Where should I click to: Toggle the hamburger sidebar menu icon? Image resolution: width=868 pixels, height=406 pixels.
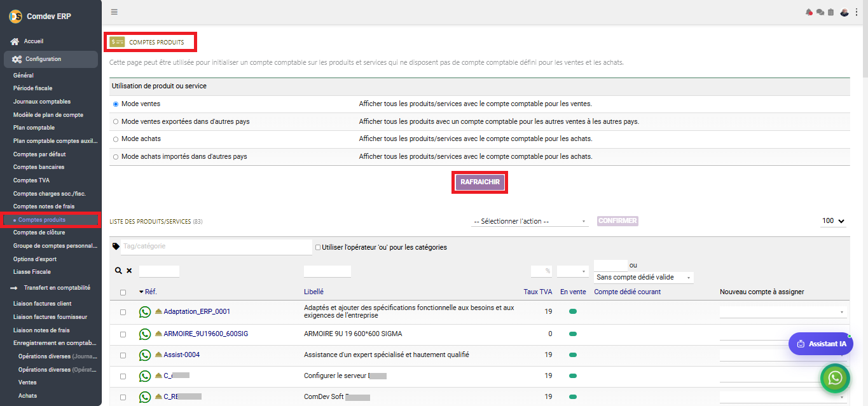(114, 12)
